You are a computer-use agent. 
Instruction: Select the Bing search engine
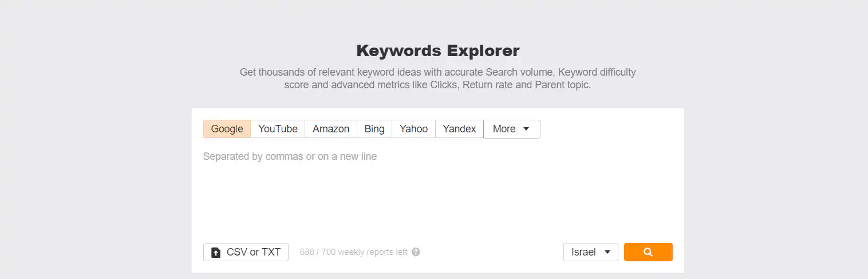coord(374,129)
